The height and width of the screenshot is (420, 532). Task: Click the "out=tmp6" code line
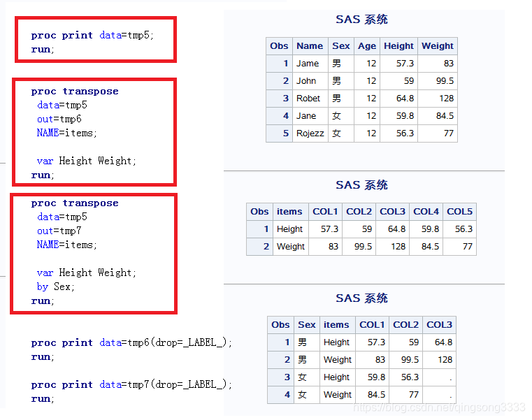tap(59, 119)
